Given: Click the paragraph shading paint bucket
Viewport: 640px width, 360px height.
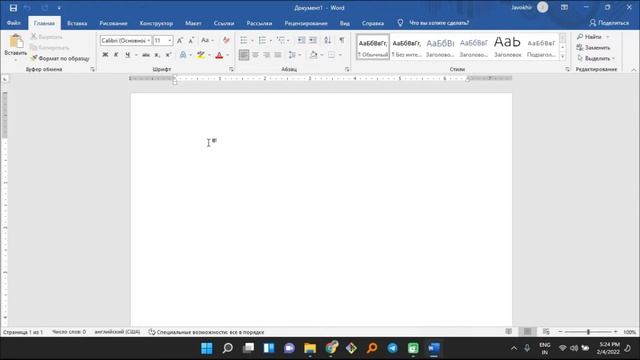Looking at the screenshot, I should [x=313, y=55].
